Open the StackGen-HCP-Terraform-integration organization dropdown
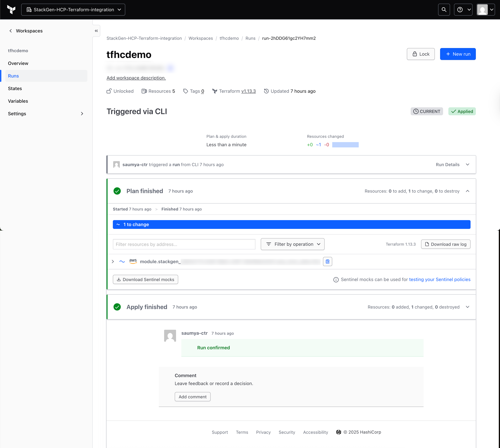This screenshot has width=500, height=448. click(x=73, y=10)
